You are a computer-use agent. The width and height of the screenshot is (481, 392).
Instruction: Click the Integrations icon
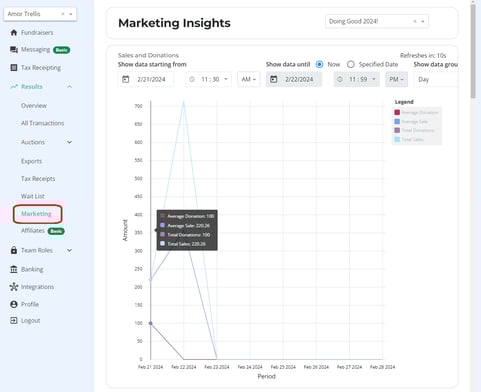pyautogui.click(x=14, y=287)
